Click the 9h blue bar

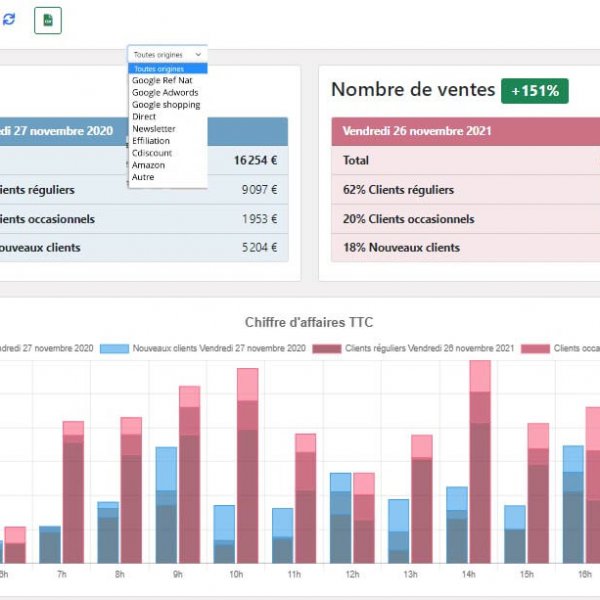click(166, 505)
